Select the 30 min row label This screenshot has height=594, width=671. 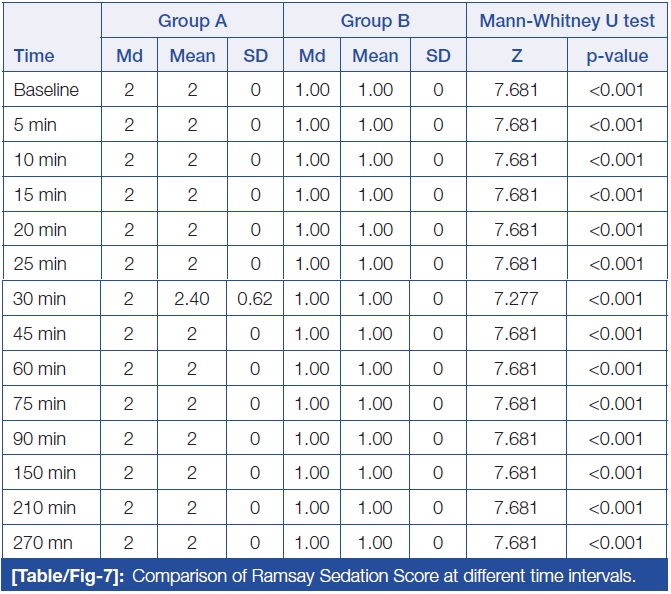(x=40, y=299)
